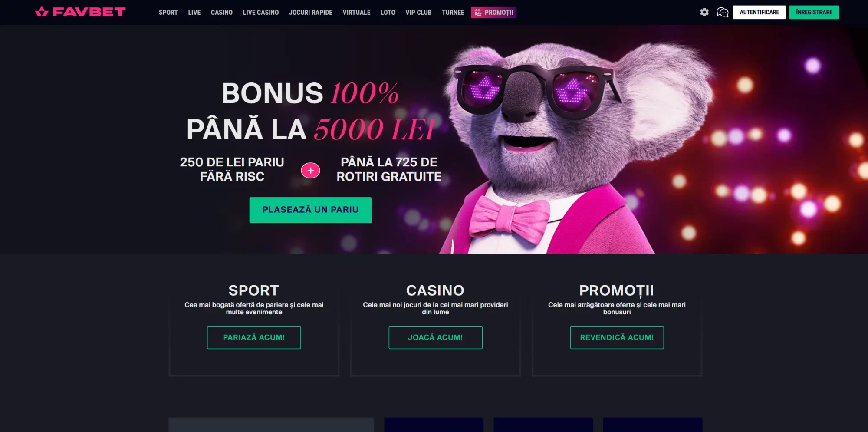868x432 pixels.
Task: Open the VIP Club menu item
Action: click(418, 12)
